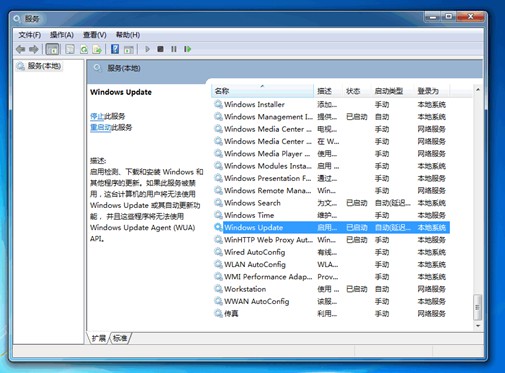
Task: Click the gear icon beside Wired AutoConfig
Action: pyautogui.click(x=218, y=252)
